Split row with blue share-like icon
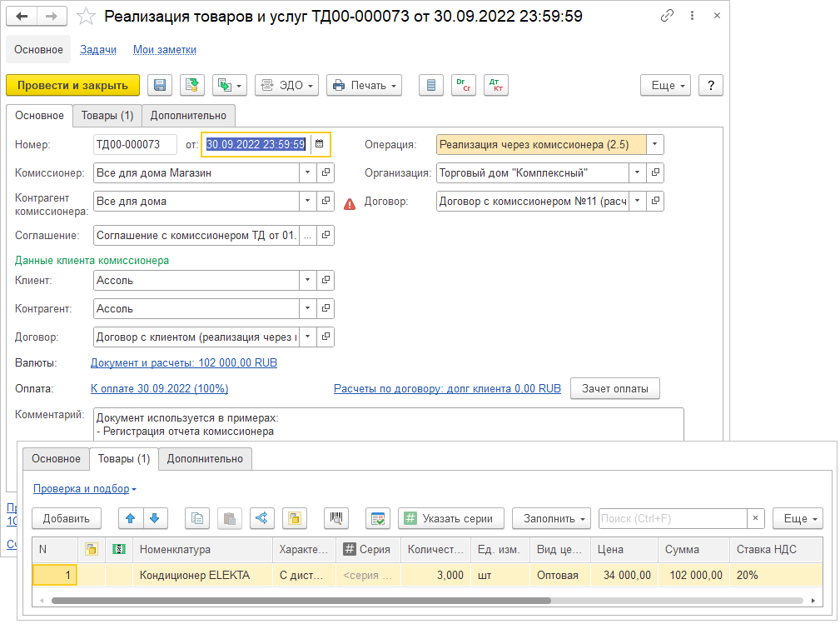840x624 pixels. point(262,518)
